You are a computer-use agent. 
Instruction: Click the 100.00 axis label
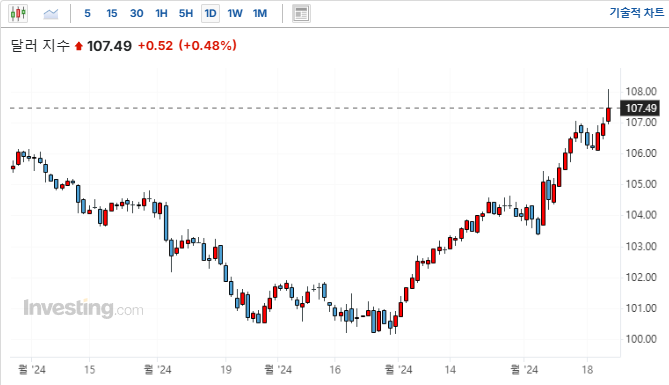click(x=641, y=339)
